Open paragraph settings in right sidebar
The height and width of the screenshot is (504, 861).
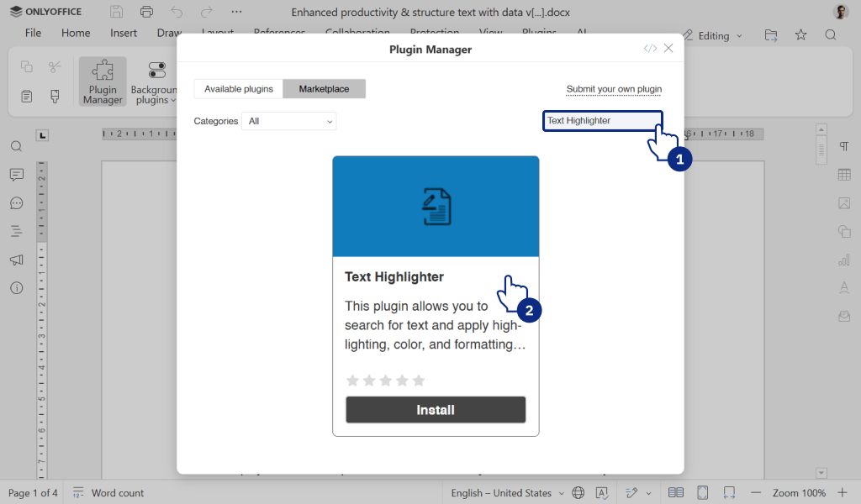pyautogui.click(x=844, y=146)
